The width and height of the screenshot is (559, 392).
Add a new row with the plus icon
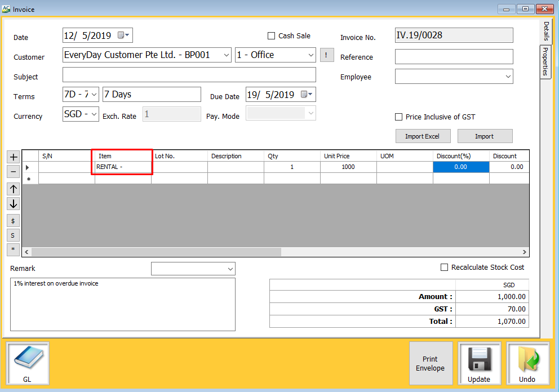click(14, 157)
